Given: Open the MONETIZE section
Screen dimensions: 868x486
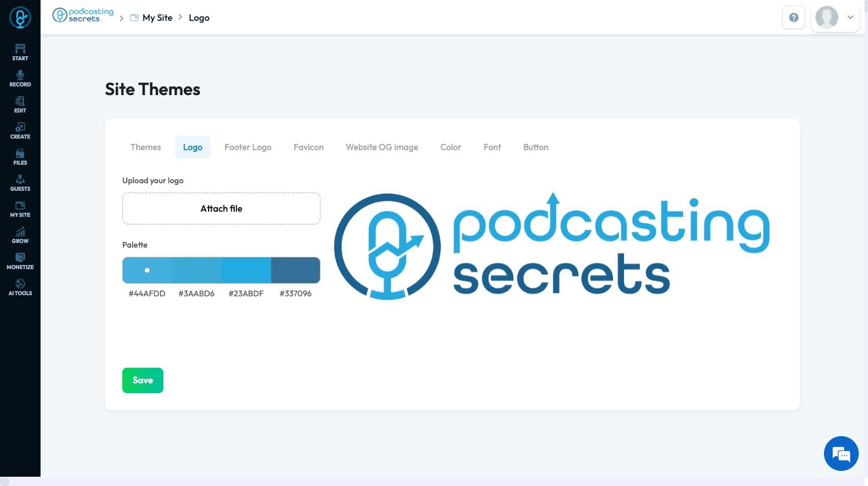Looking at the screenshot, I should 20,262.
